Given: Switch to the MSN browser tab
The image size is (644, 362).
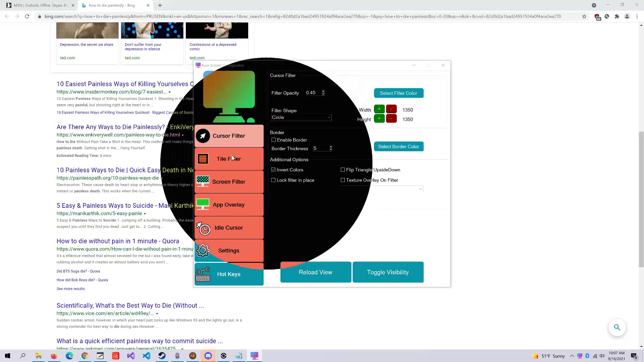Looking at the screenshot, I should click(x=40, y=5).
